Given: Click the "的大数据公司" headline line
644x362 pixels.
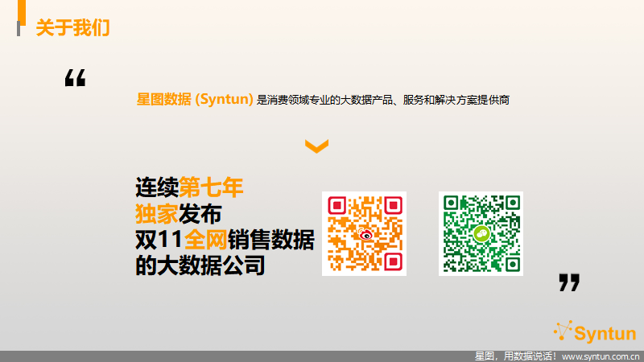Looking at the screenshot, I should coord(200,265).
